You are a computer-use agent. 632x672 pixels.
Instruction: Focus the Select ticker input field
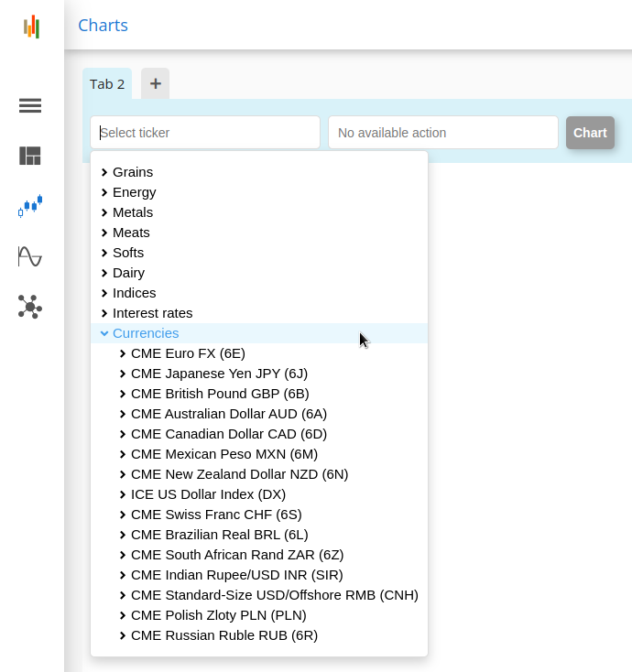(x=205, y=133)
